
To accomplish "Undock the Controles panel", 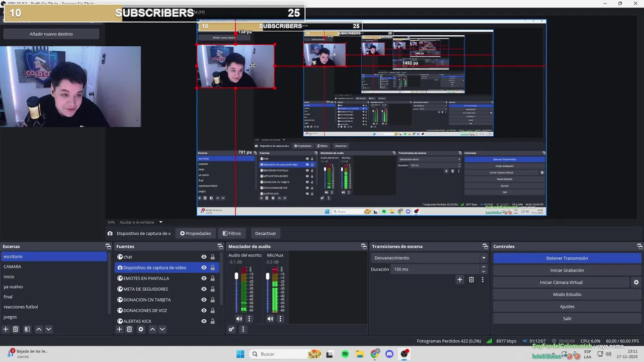I will [640, 246].
